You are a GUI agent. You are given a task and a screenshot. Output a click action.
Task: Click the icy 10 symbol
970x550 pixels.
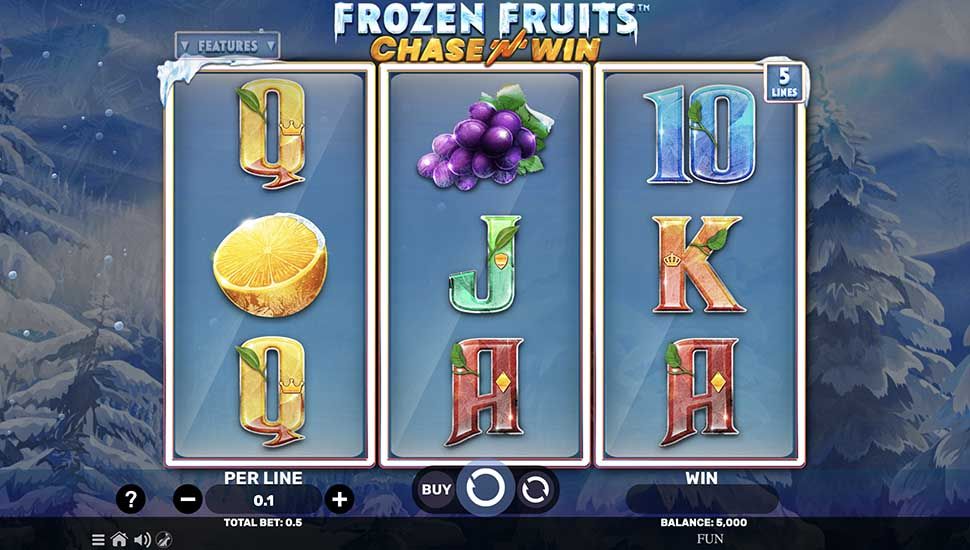point(700,135)
